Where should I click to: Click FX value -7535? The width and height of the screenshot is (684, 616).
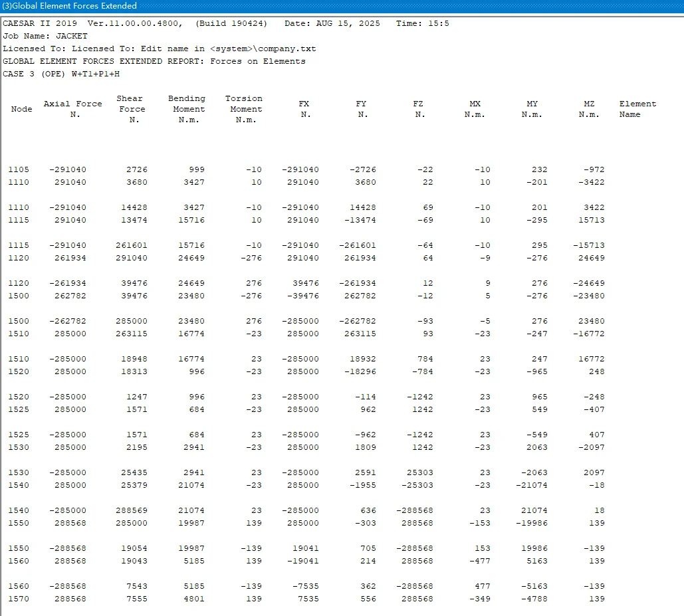[x=306, y=587]
